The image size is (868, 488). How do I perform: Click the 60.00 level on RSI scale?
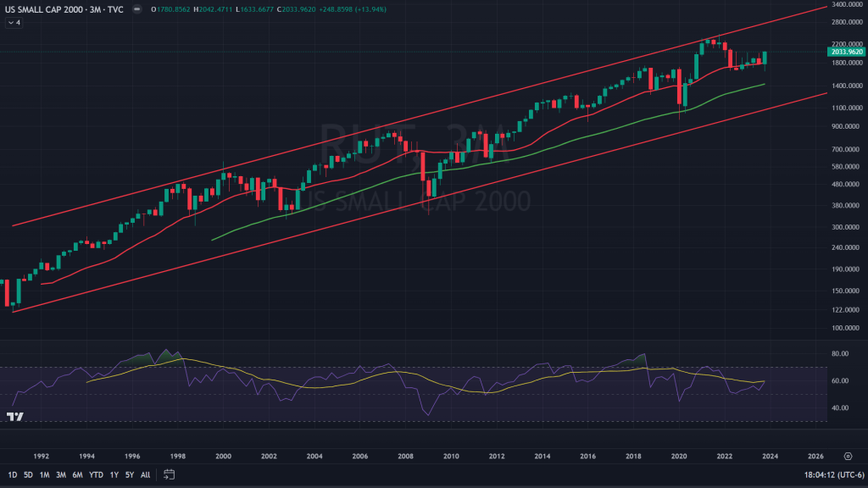point(839,380)
